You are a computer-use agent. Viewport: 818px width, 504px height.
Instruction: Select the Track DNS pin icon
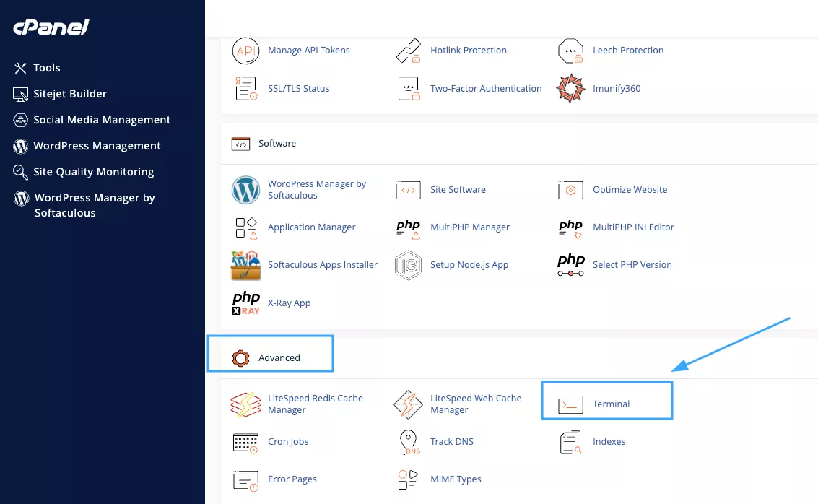(409, 442)
